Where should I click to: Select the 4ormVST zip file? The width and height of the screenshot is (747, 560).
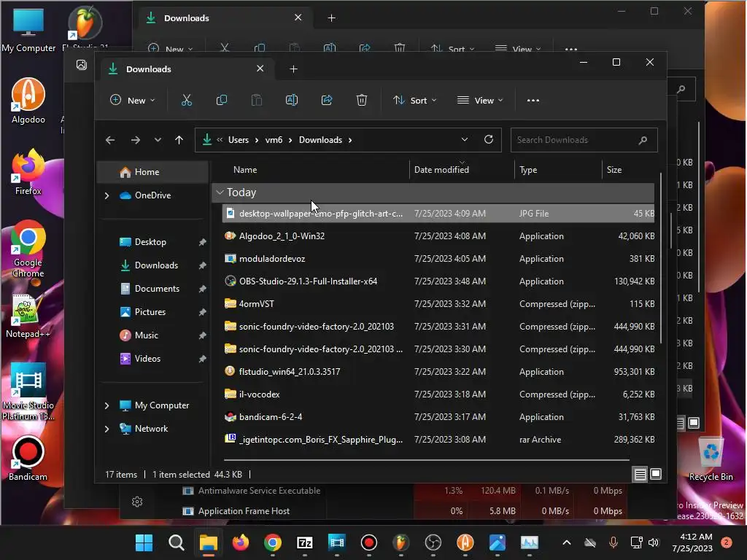tap(438, 304)
